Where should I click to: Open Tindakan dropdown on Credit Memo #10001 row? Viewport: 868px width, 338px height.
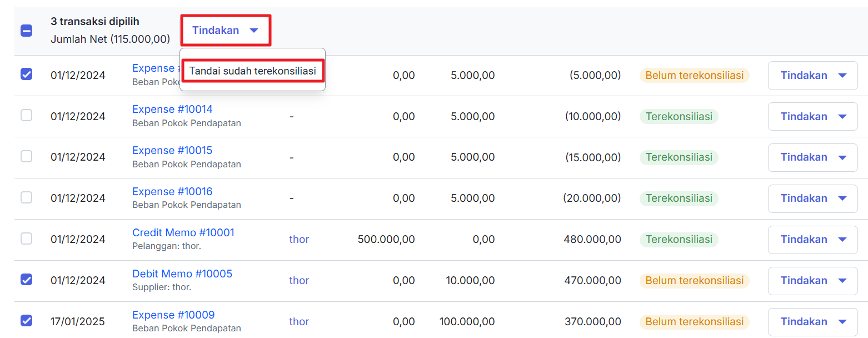click(813, 240)
